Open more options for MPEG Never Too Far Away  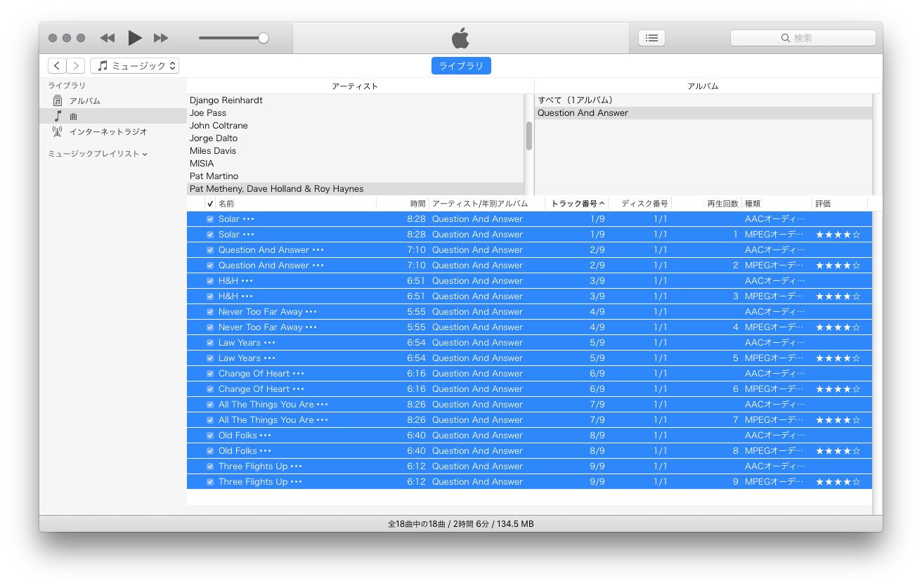[x=311, y=327]
